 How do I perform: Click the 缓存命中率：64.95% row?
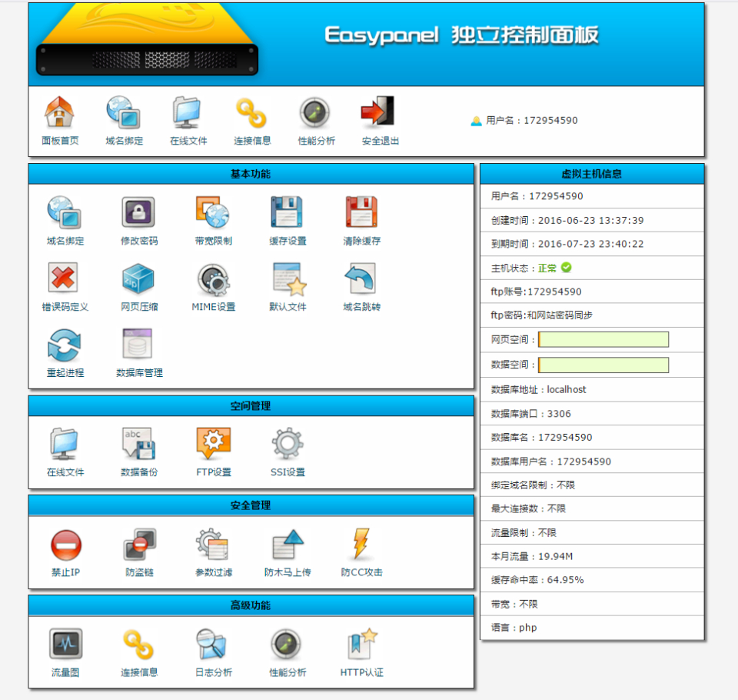(x=592, y=580)
